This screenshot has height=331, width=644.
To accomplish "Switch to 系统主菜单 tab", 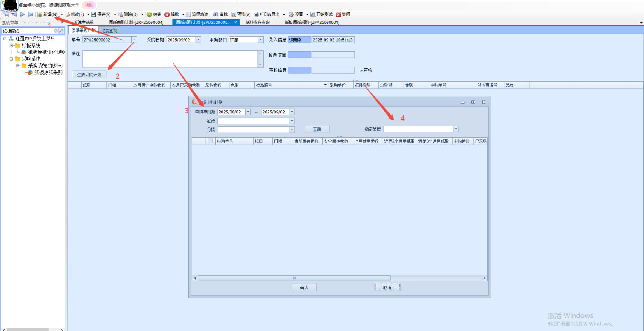I will (84, 22).
